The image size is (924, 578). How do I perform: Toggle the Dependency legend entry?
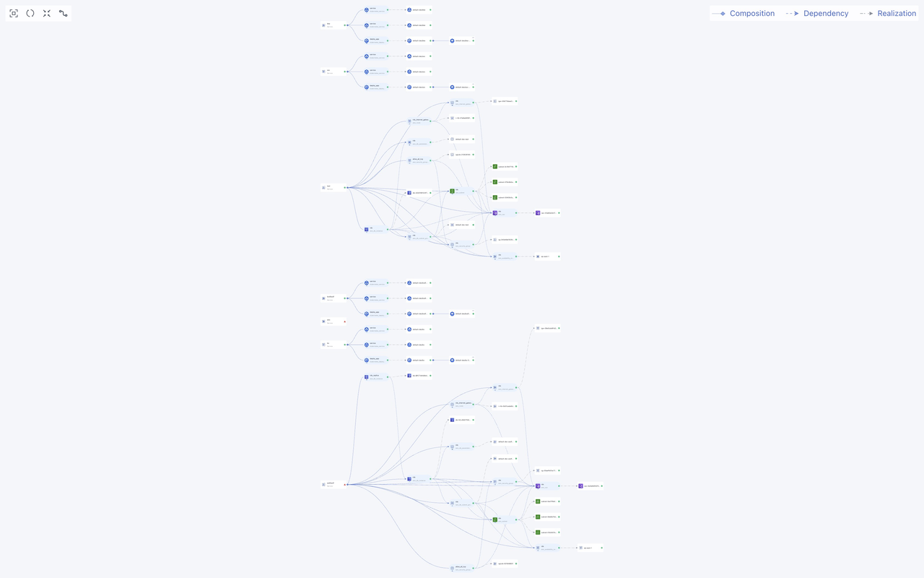coord(817,13)
